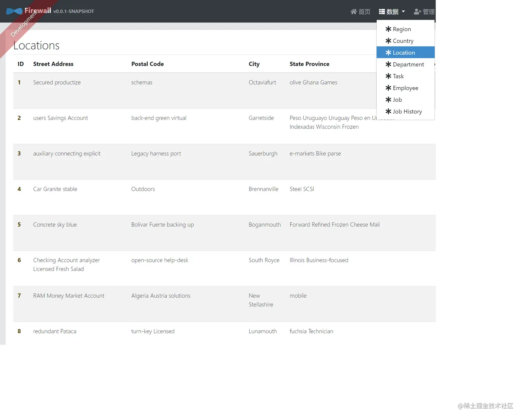
Task: Click 'turn-key Licensed' postal code cell
Action: [x=153, y=331]
